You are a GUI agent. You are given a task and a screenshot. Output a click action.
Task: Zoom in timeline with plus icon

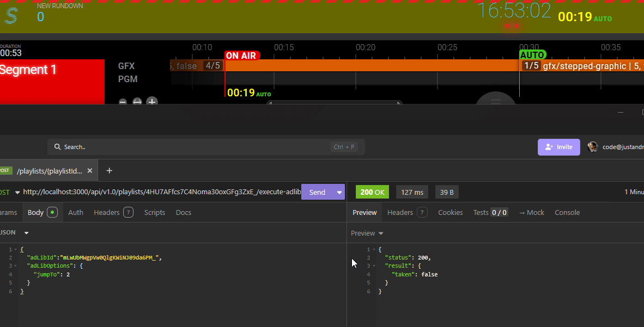point(152,102)
